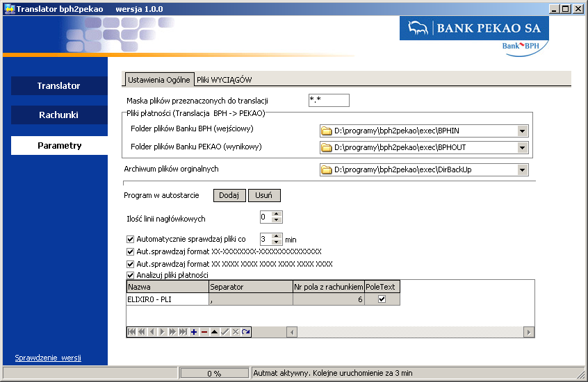Image resolution: width=588 pixels, height=382 pixels.
Task: Jump back several records (double left arrow)
Action: click(142, 332)
